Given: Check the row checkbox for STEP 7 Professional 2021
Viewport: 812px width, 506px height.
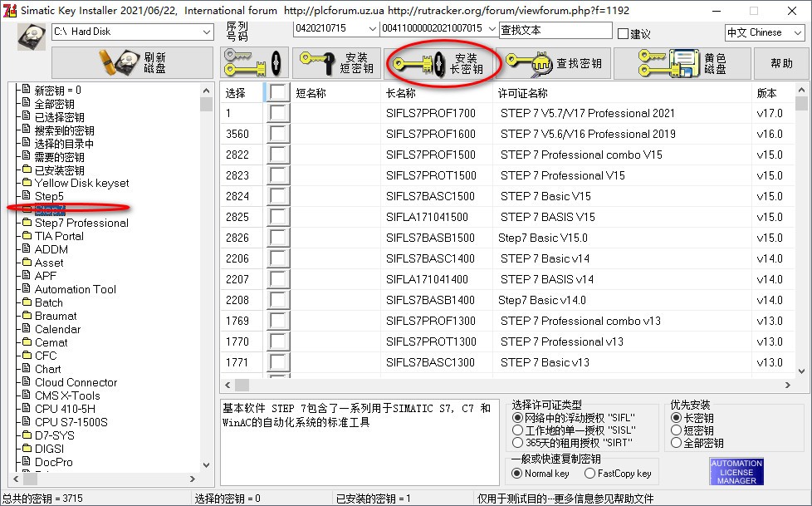Looking at the screenshot, I should (x=278, y=113).
